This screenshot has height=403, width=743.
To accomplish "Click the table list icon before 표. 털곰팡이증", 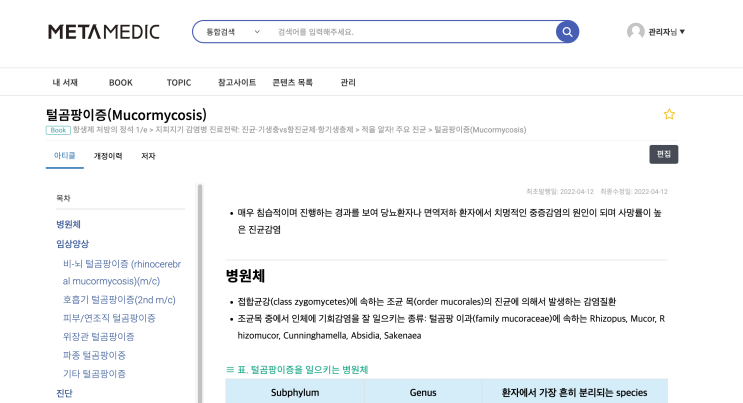I will (230, 369).
